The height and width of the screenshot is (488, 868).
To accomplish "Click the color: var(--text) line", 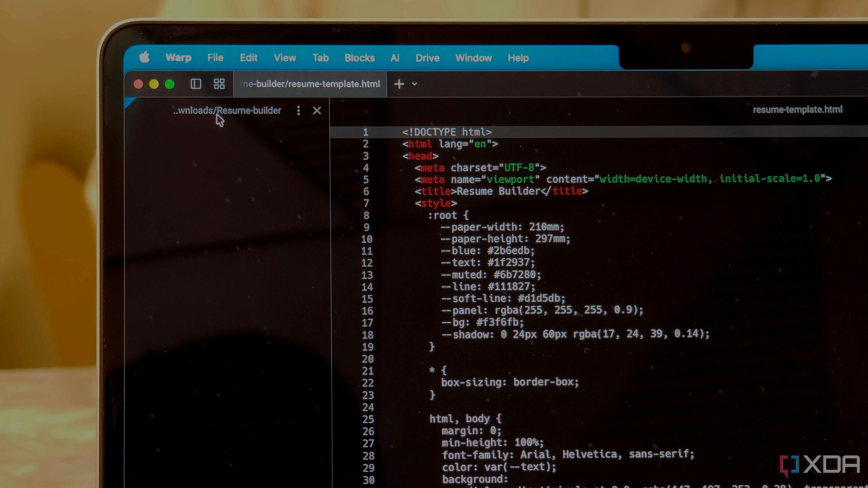I will pyautogui.click(x=499, y=467).
